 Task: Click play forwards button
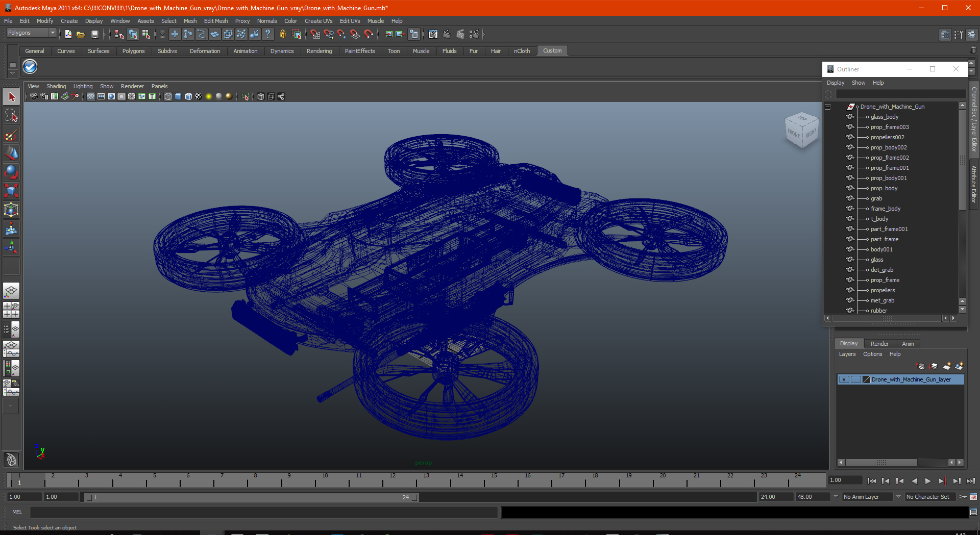click(x=928, y=480)
